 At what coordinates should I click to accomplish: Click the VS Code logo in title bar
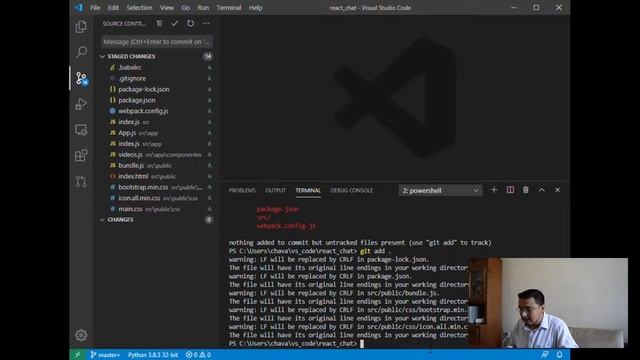pyautogui.click(x=78, y=7)
